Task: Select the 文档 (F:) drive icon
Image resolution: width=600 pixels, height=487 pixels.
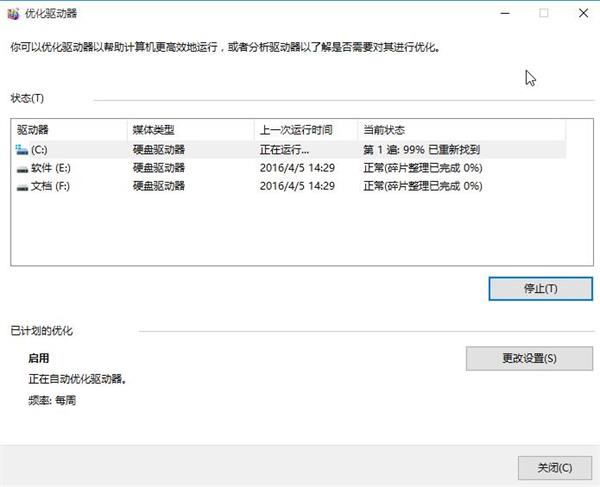Action: click(22, 187)
